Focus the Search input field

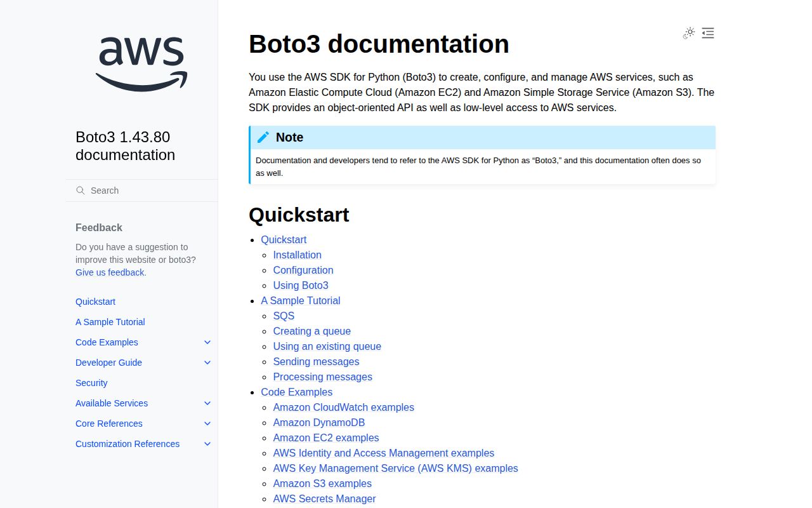(x=141, y=190)
